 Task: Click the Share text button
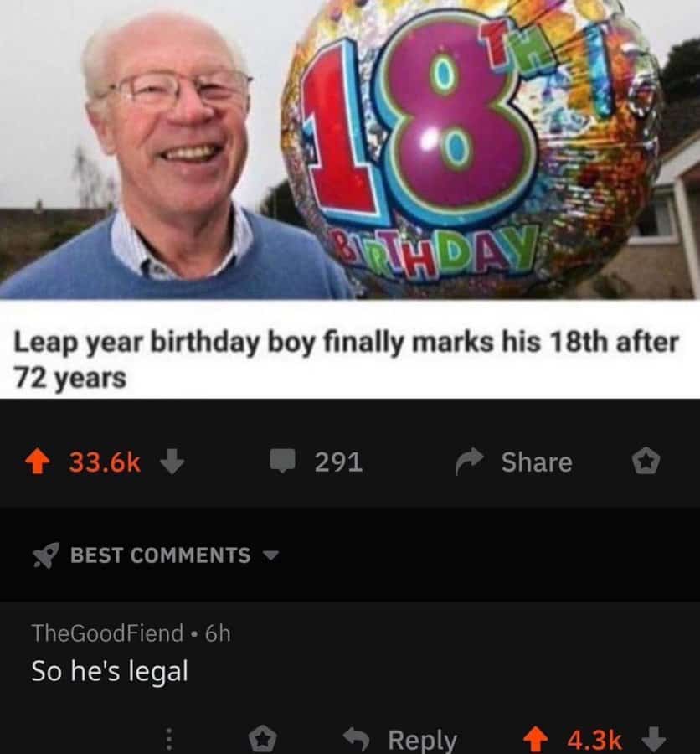pyautogui.click(x=537, y=462)
